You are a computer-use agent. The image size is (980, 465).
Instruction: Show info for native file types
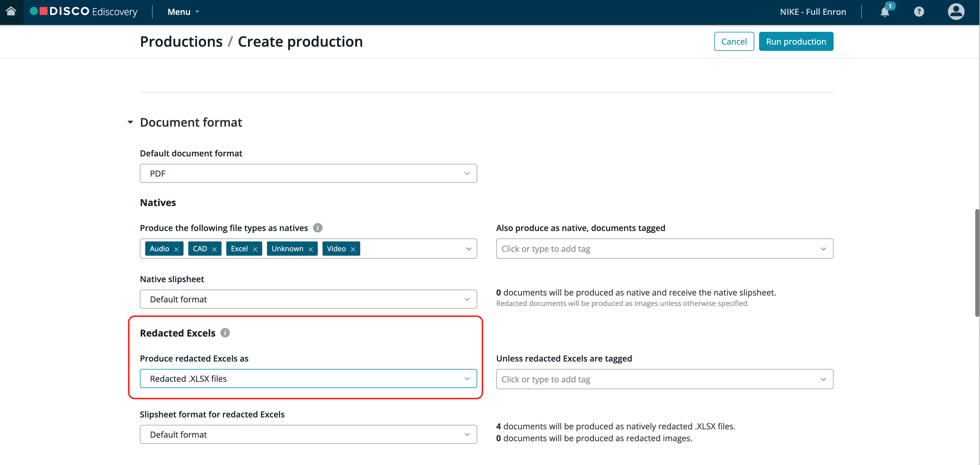tap(318, 228)
